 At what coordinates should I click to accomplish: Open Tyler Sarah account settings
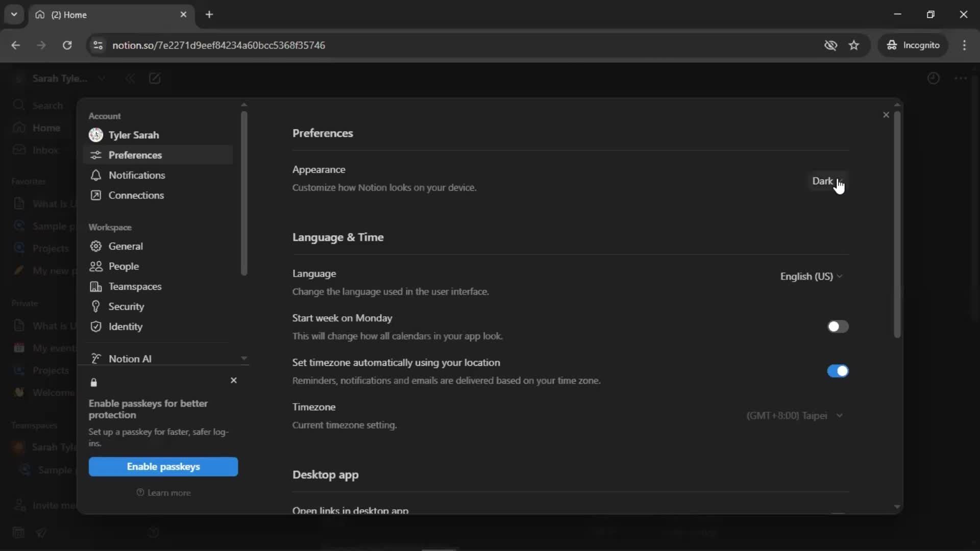click(x=158, y=135)
